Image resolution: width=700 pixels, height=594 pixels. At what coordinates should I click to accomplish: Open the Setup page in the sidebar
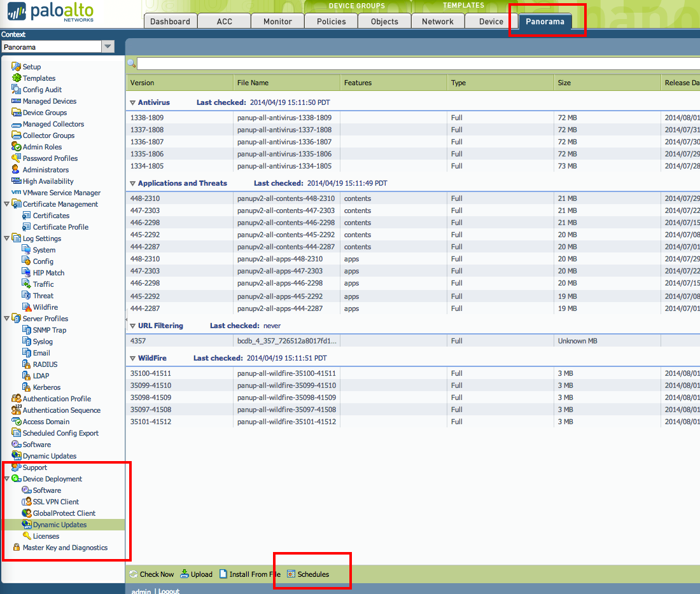(x=29, y=66)
